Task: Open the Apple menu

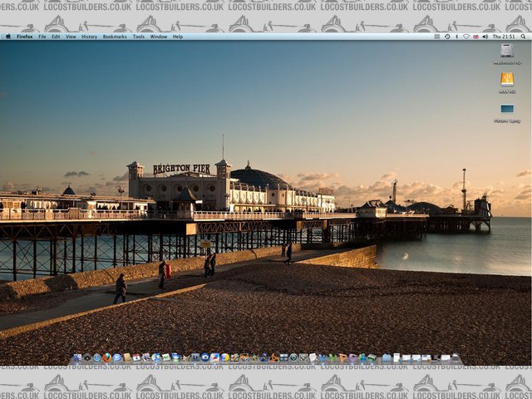Action: pos(8,37)
